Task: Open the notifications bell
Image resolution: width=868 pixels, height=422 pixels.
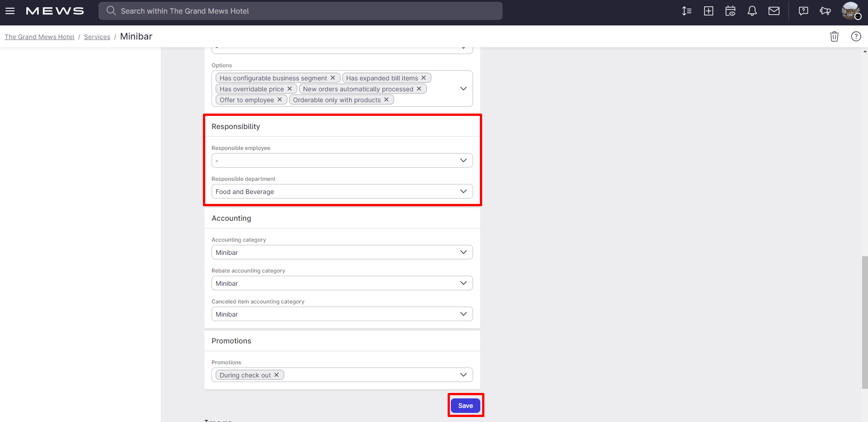Action: pyautogui.click(x=752, y=11)
